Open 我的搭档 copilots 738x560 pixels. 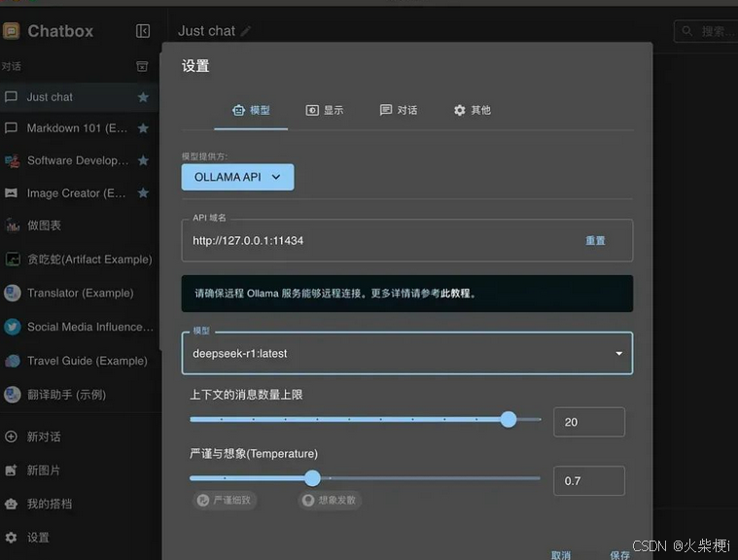[79, 504]
